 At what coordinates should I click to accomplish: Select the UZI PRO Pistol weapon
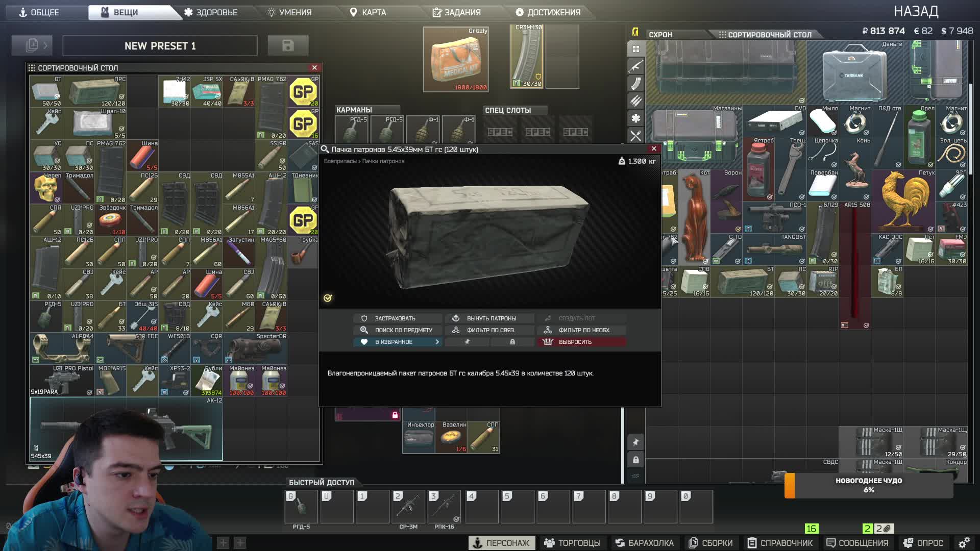[x=62, y=381]
